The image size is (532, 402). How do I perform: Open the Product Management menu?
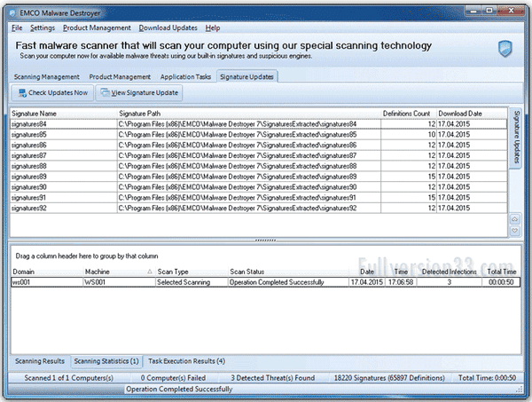97,28
